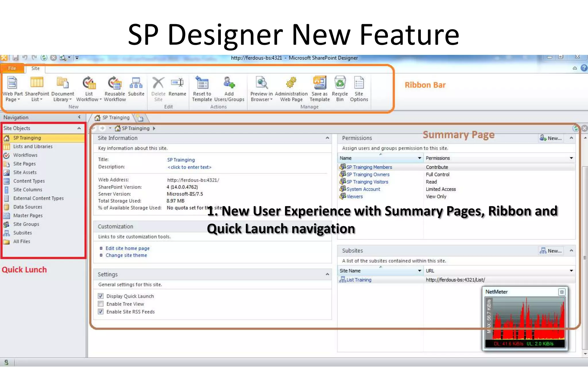The image size is (588, 368).
Task: Click the Save icon in quick access toolbar
Action: (16, 58)
